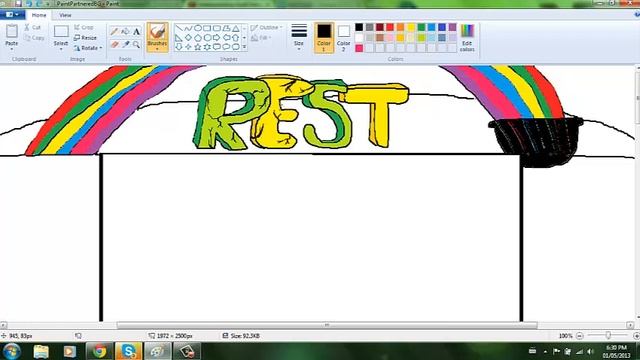Click the Copy button
The width and height of the screenshot is (640, 360).
coord(34,38)
